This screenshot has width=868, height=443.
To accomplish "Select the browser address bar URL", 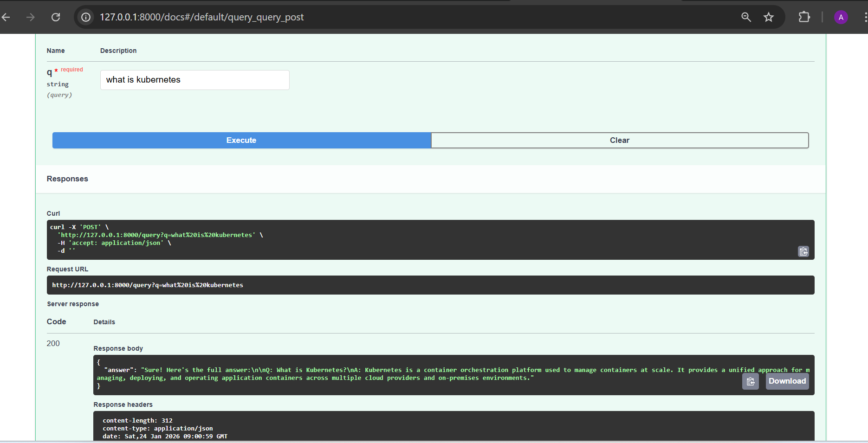I will point(201,17).
